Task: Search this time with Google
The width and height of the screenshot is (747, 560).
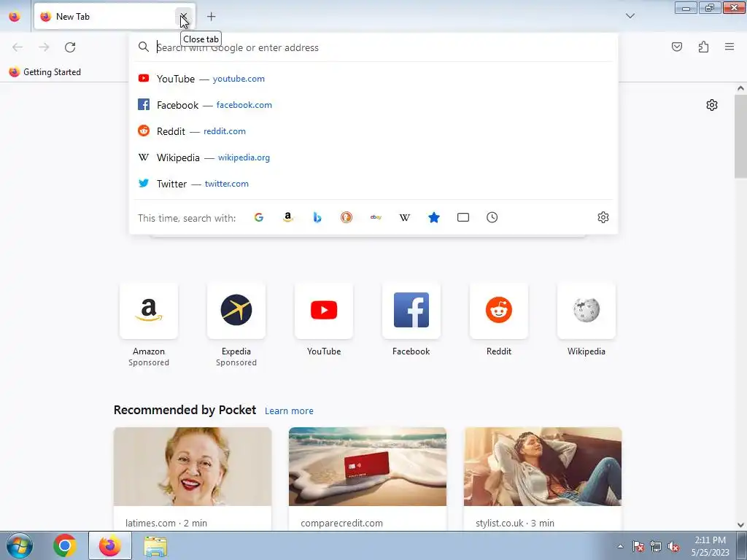Action: pyautogui.click(x=259, y=217)
